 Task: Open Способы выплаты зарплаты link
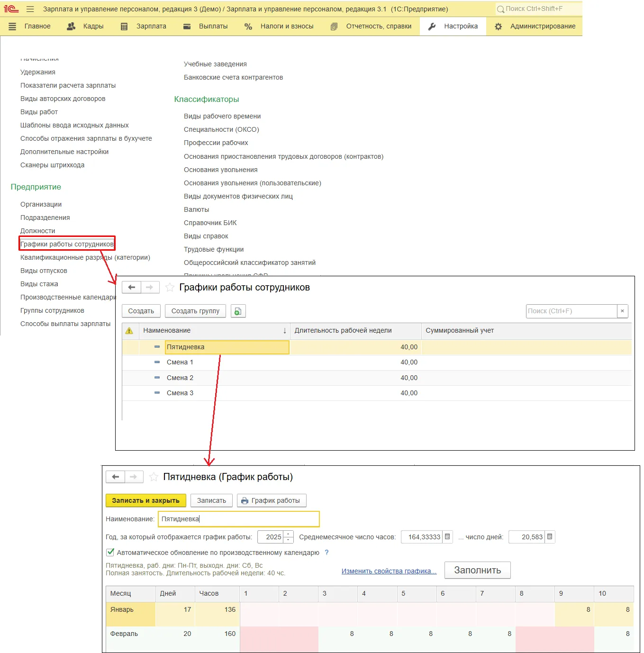pos(65,324)
